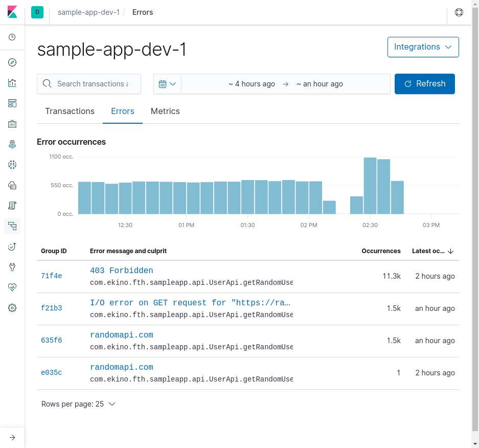This screenshot has height=448, width=479.
Task: Open Stack Monitoring heartbeat icon
Action: pos(12,287)
